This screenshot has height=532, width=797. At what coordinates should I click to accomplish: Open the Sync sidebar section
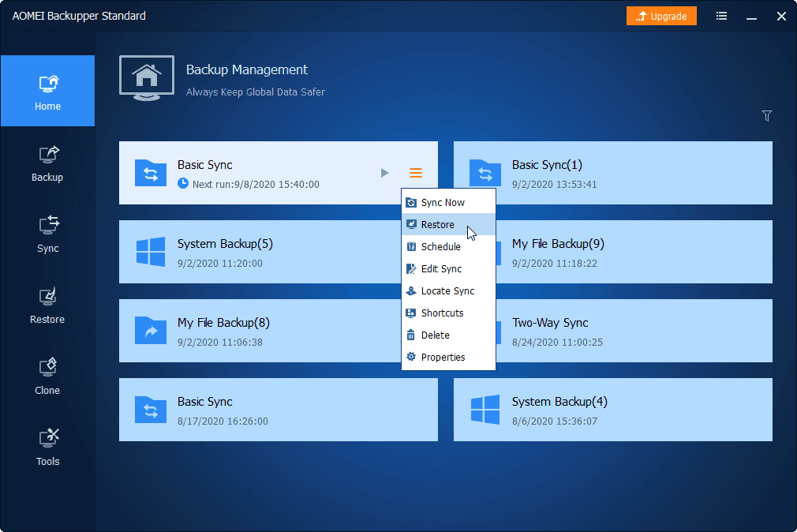(x=48, y=234)
